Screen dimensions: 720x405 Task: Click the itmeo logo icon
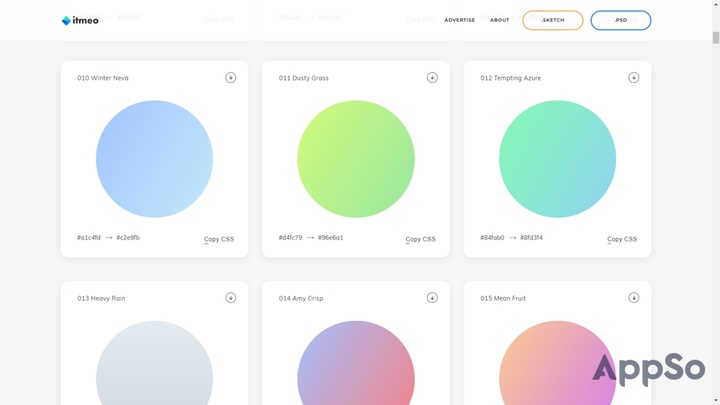tap(66, 20)
